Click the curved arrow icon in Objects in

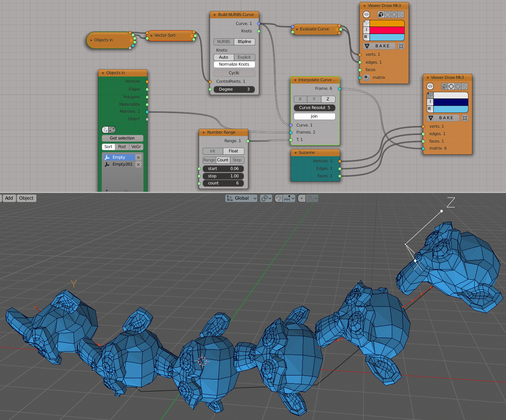[x=105, y=130]
